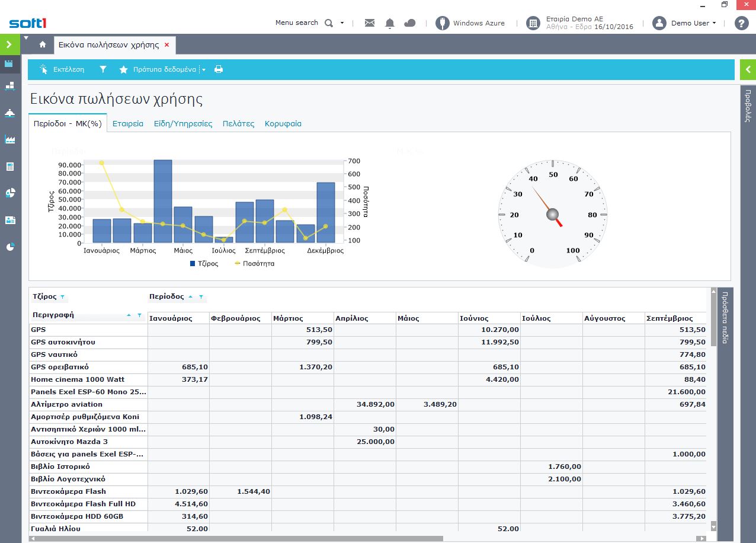Screen dimensions: 756x543
Task: Toggle the Τζίρος series in chart legend
Action: tap(204, 263)
